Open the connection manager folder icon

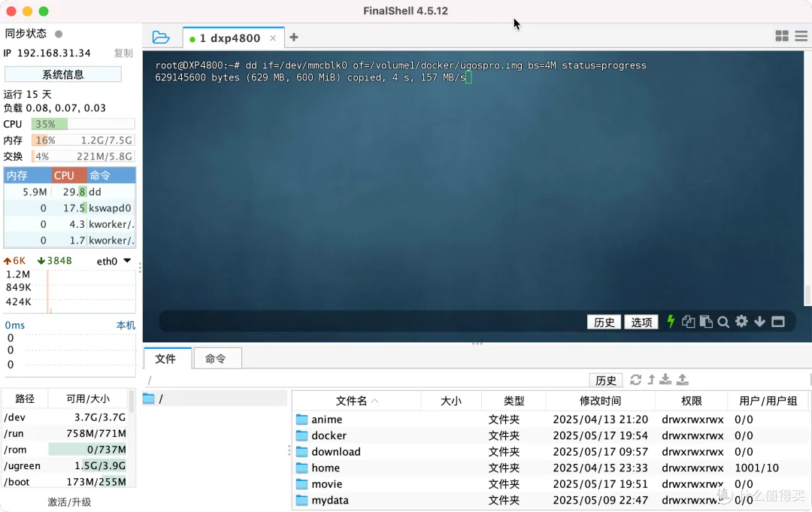pyautogui.click(x=161, y=38)
